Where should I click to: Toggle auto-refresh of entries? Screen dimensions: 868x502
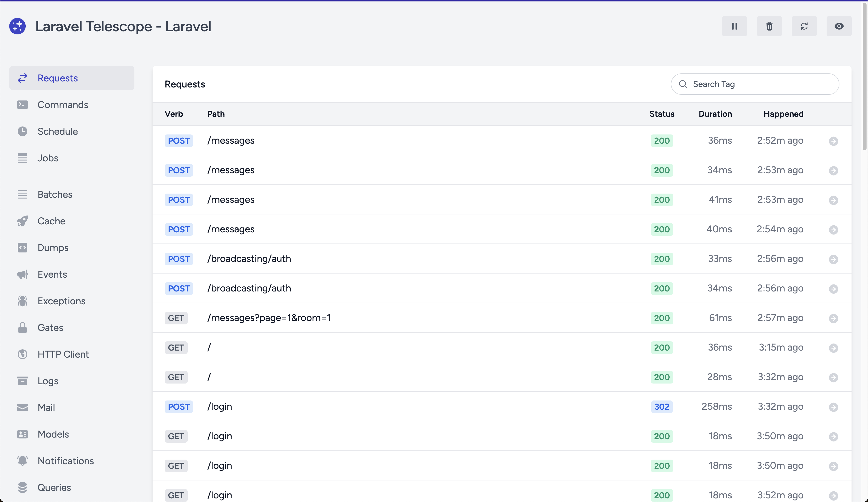pos(804,26)
